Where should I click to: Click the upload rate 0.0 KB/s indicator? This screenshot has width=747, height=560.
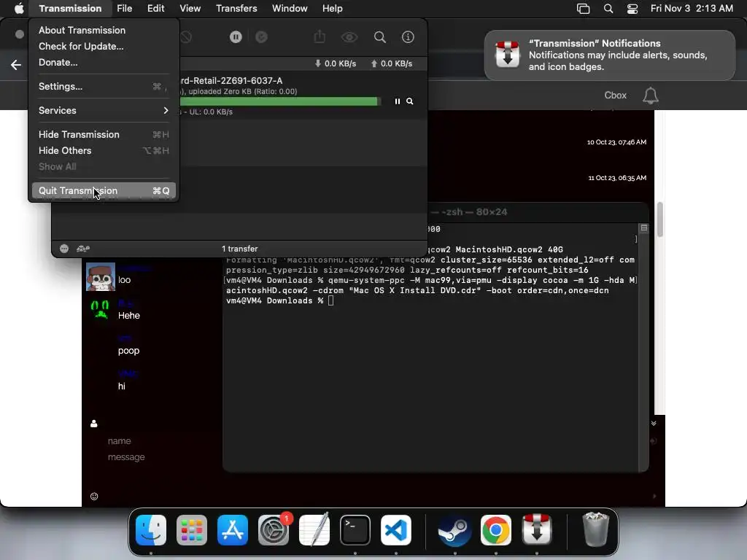point(392,63)
